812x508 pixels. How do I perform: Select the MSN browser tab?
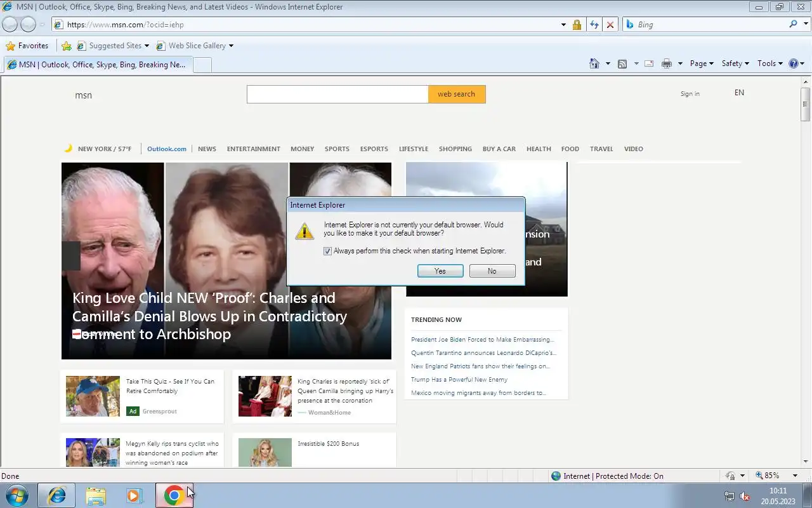point(97,65)
